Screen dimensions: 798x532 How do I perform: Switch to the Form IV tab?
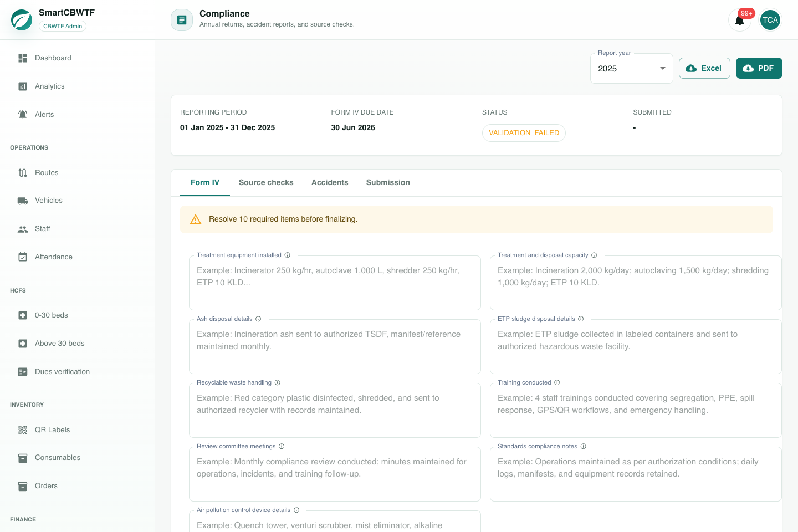click(205, 183)
